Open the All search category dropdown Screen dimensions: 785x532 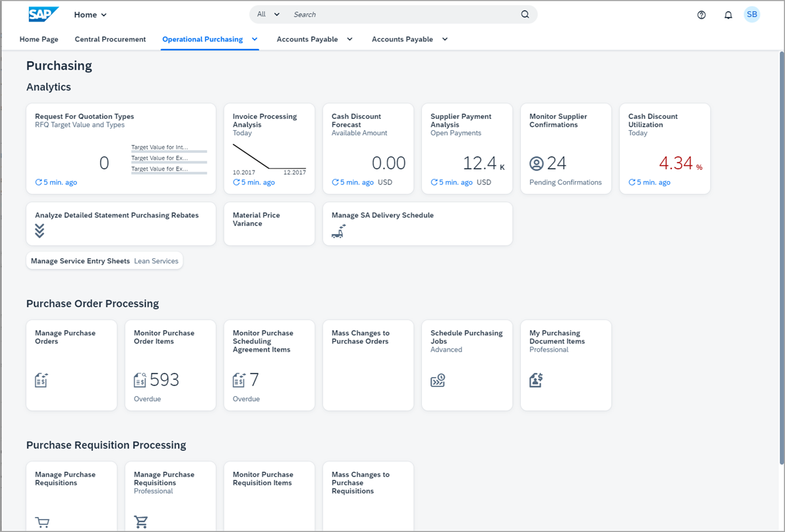(x=268, y=14)
